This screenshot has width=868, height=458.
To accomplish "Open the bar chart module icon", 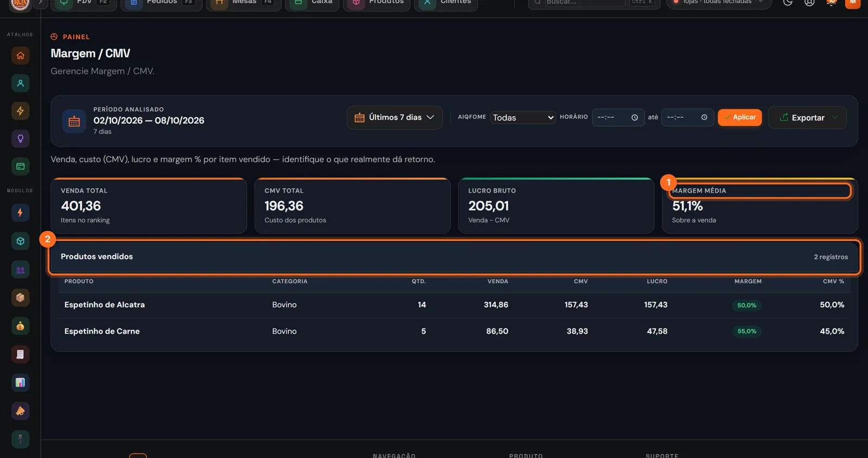I will [21, 383].
